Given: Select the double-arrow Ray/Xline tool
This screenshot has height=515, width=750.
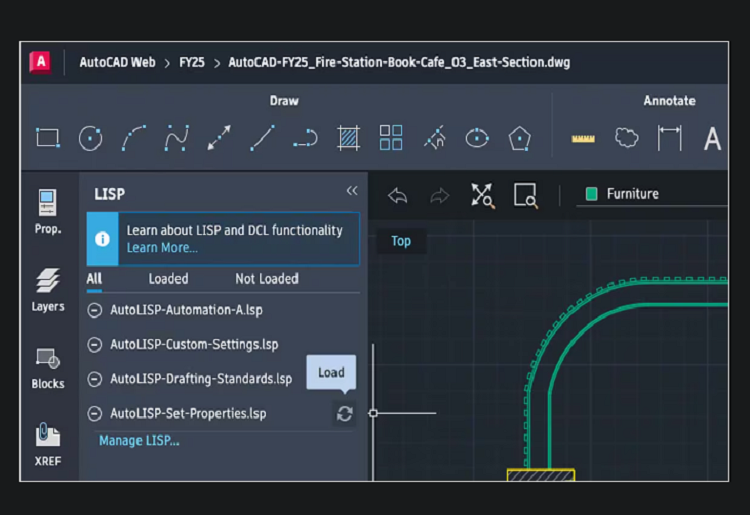Looking at the screenshot, I should 219,138.
